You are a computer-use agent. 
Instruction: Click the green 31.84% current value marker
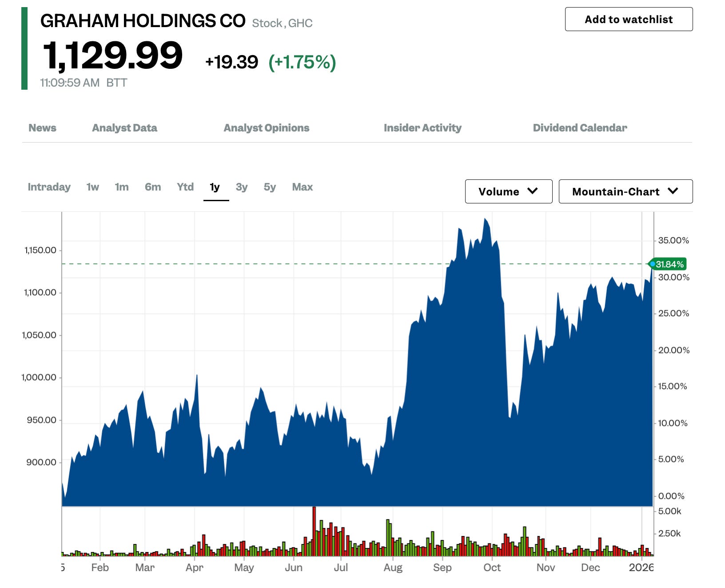(x=669, y=264)
